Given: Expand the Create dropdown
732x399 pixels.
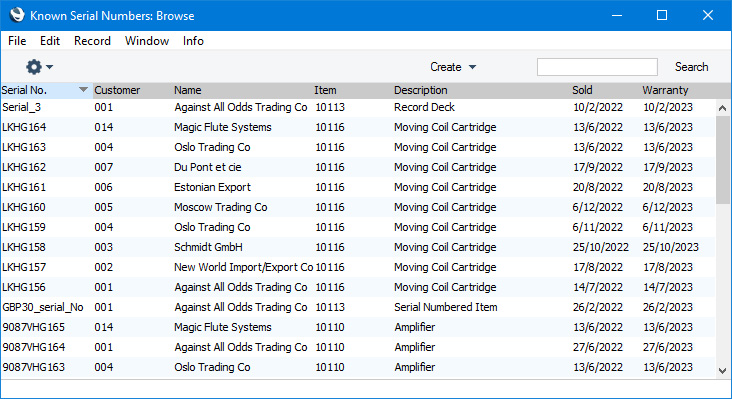Looking at the screenshot, I should click(453, 67).
